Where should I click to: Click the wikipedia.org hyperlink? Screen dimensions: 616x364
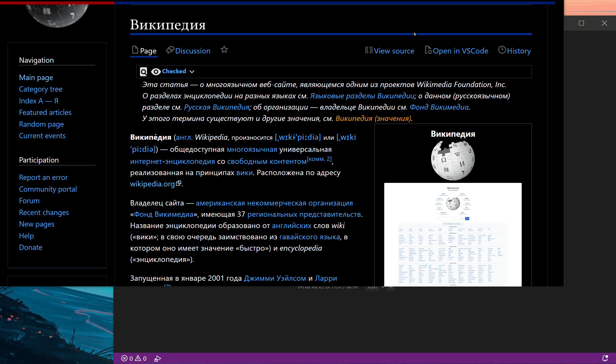152,184
